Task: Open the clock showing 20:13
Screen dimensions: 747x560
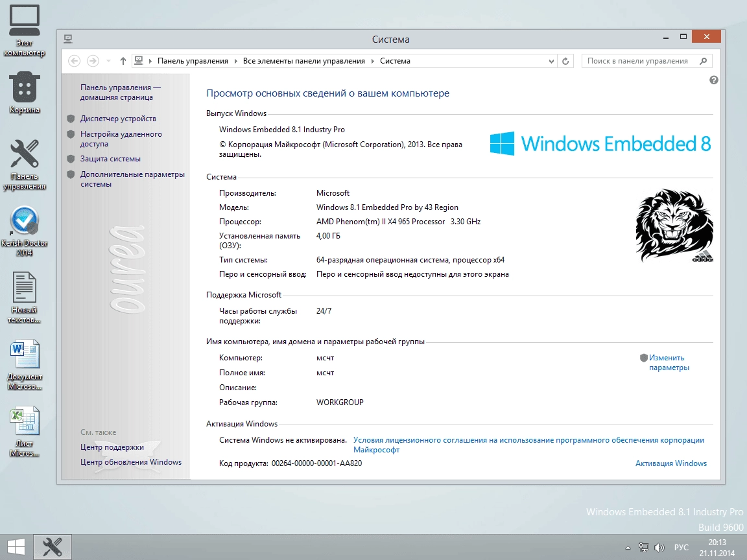Action: tap(717, 548)
